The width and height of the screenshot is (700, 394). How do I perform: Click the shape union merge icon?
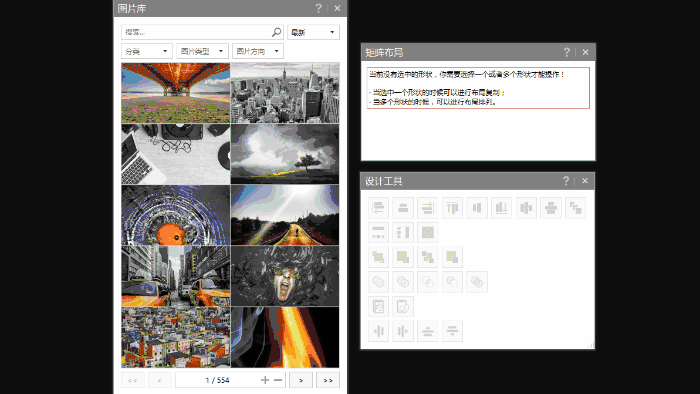tap(378, 282)
